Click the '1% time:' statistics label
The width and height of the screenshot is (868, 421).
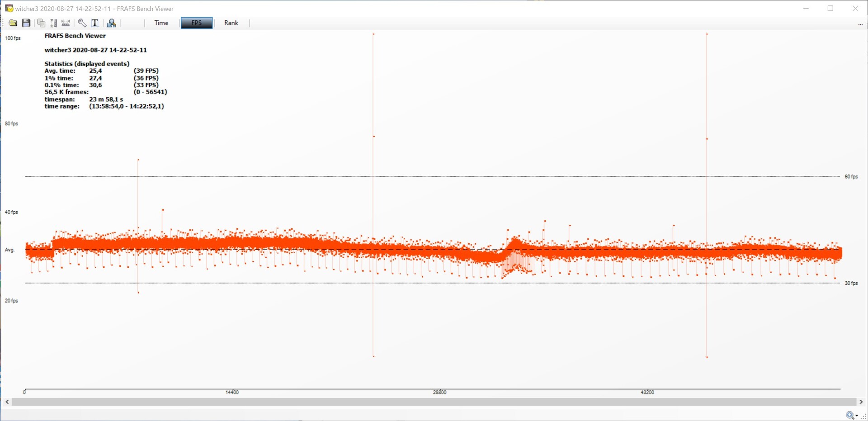click(59, 78)
